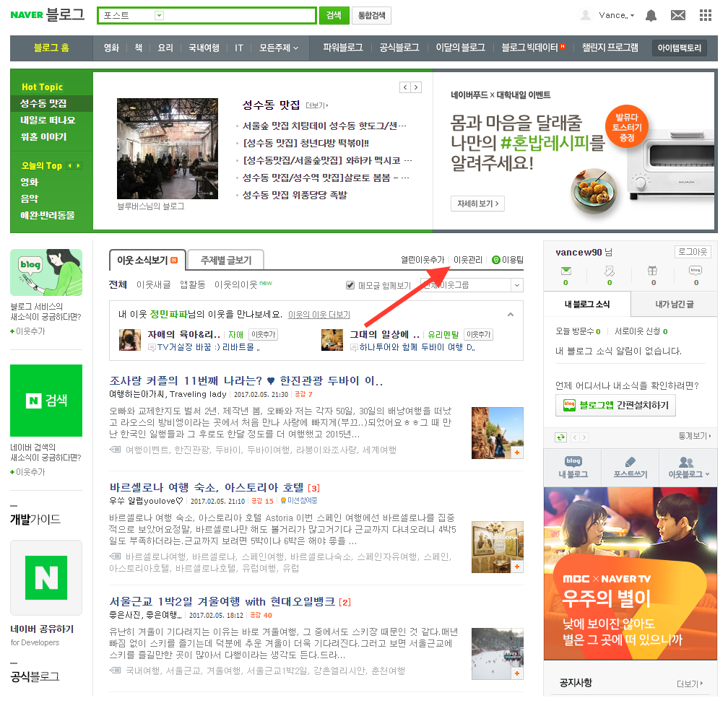728x703 pixels.
Task: Click 열린이웃추가 link
Action: pos(422,260)
